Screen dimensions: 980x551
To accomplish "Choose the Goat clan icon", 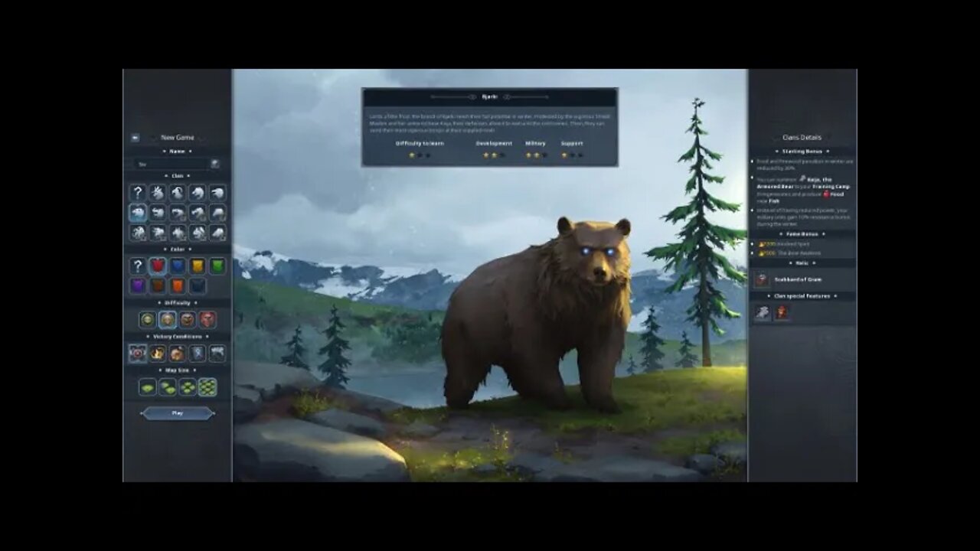I will click(x=178, y=193).
